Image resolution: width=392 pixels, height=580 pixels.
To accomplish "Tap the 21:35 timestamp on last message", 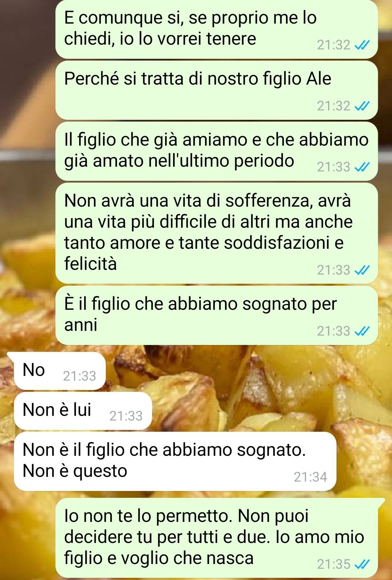I will coord(334,564).
